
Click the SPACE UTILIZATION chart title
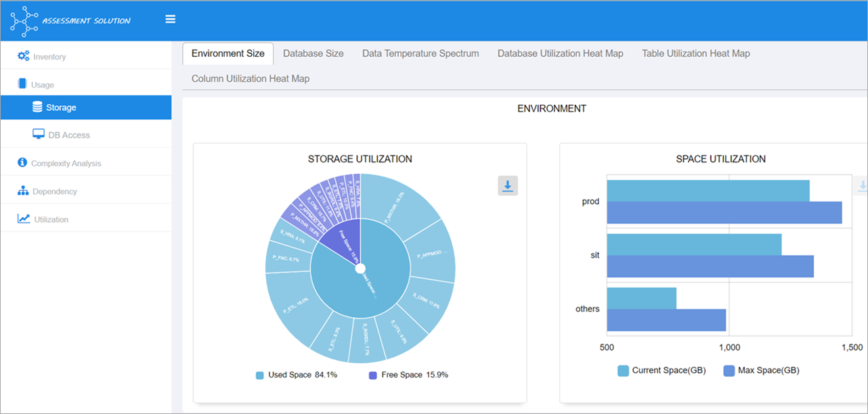point(720,159)
